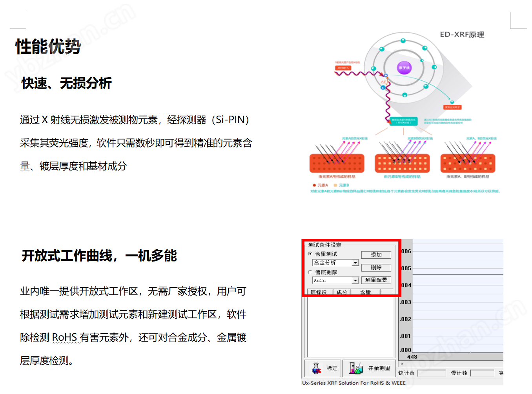Click the 开始测量 start measurement beaker button

[x=369, y=368]
